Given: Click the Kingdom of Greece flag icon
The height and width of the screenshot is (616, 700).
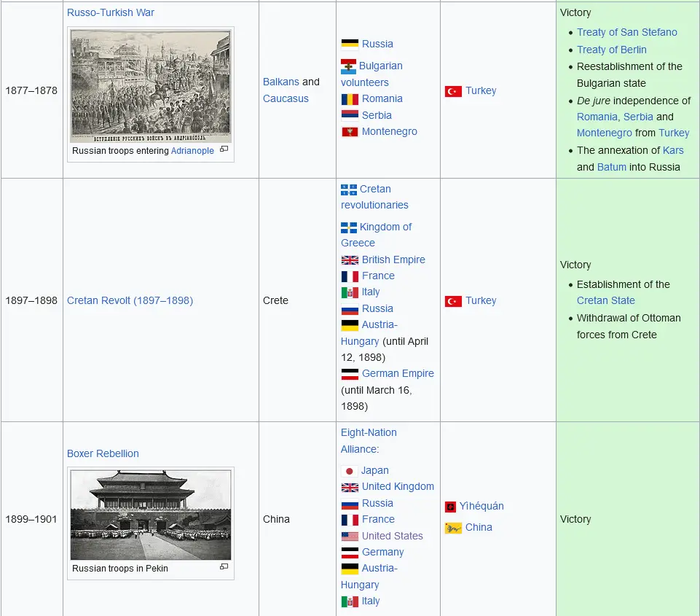Looking at the screenshot, I should click(349, 228).
